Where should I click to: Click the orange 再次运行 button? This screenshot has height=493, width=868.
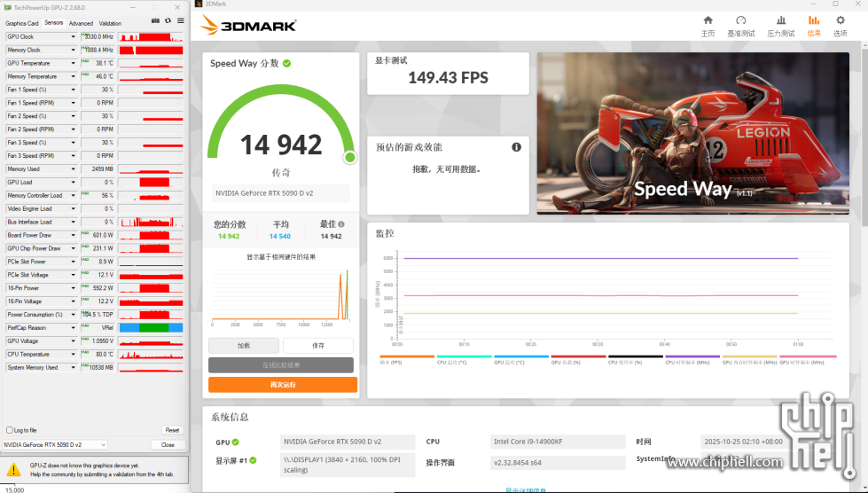point(283,385)
